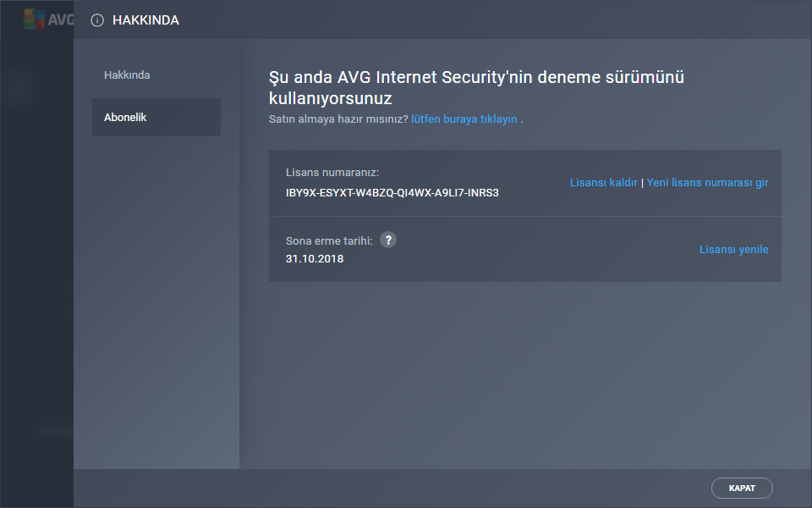Click the expiration date 31.10.2018
This screenshot has height=508, width=812.
click(x=315, y=258)
